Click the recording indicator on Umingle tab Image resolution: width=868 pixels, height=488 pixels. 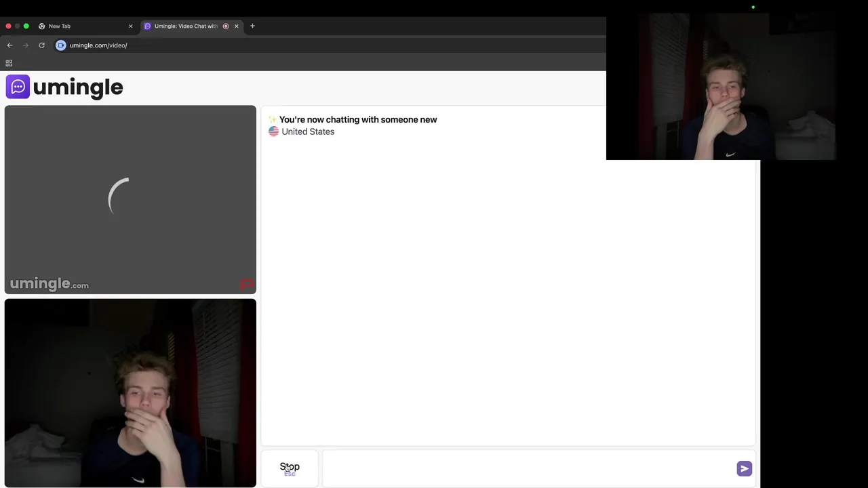[226, 26]
